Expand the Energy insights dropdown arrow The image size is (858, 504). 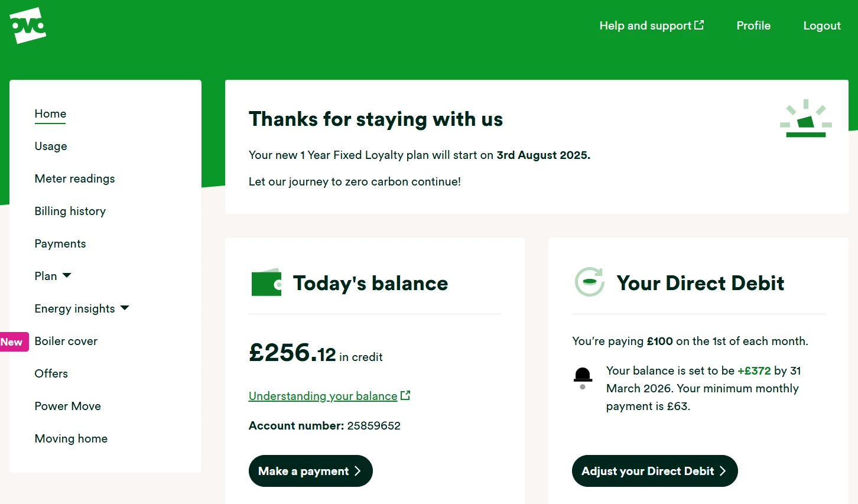pyautogui.click(x=125, y=308)
